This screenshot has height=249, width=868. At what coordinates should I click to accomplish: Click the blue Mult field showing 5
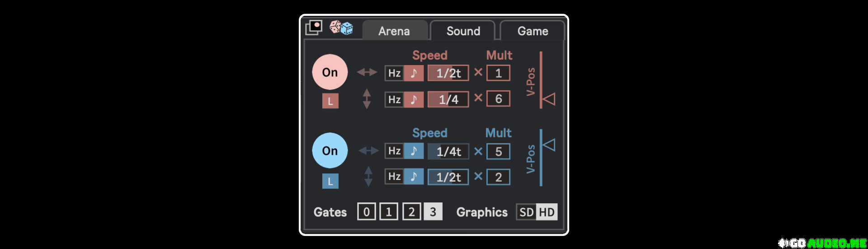498,151
